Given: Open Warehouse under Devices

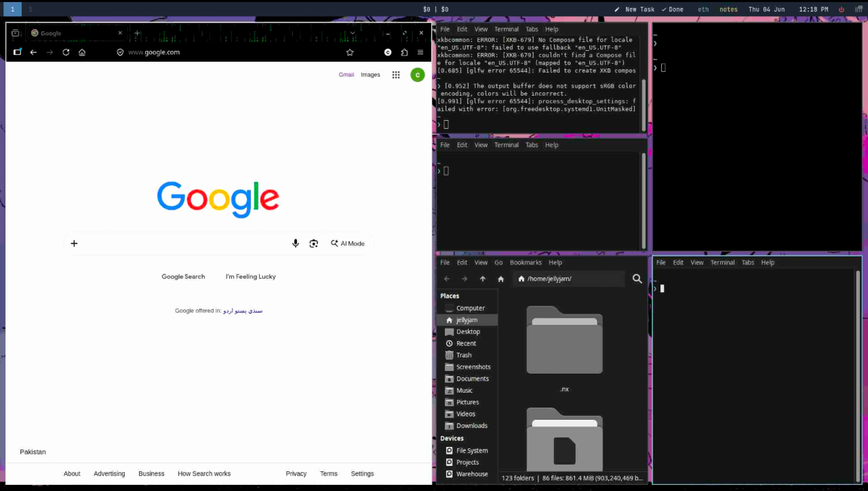Looking at the screenshot, I should point(467,474).
